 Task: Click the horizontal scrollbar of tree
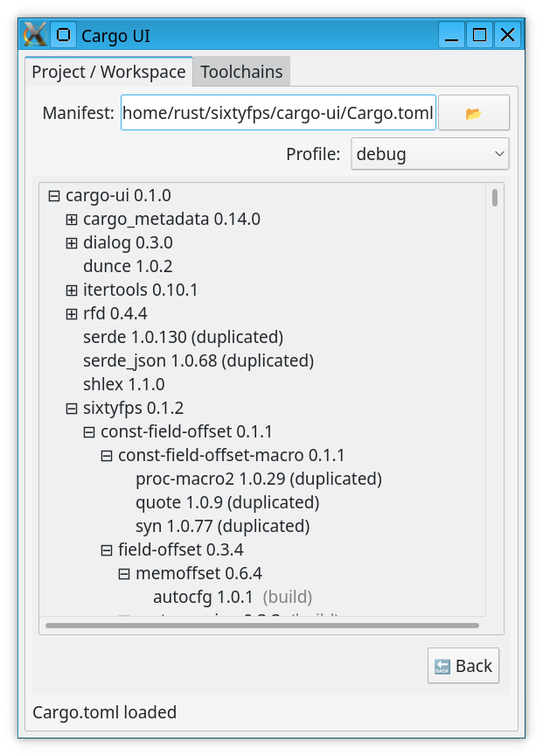pyautogui.click(x=261, y=626)
